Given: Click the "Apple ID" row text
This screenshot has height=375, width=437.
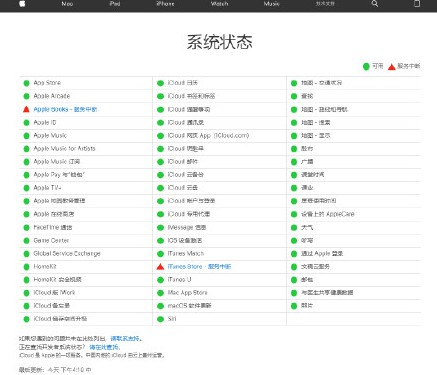Looking at the screenshot, I should [45, 122].
